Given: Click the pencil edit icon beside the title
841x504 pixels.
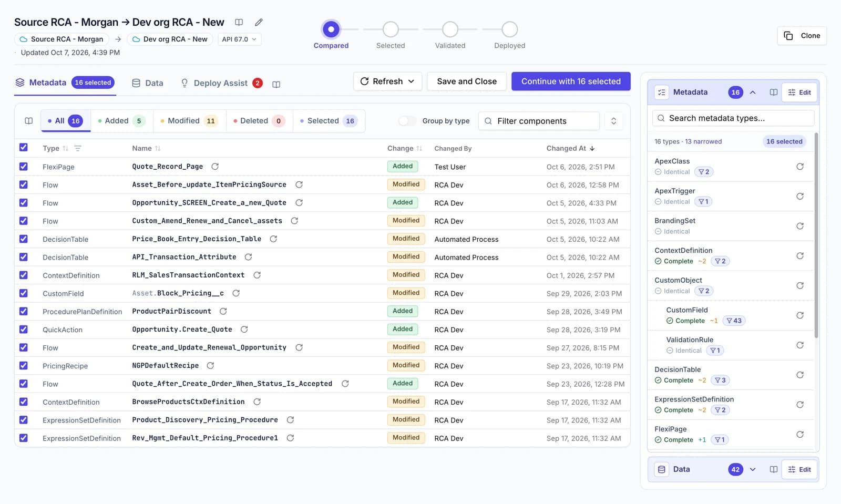Looking at the screenshot, I should [x=259, y=22].
